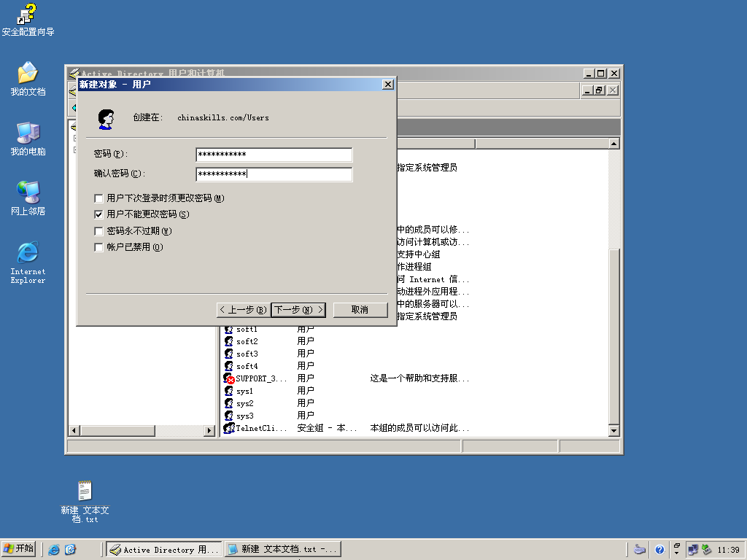Click SUPPORT_3 description 这是一个帮助和支持服
This screenshot has height=560, width=747.
pyautogui.click(x=419, y=378)
